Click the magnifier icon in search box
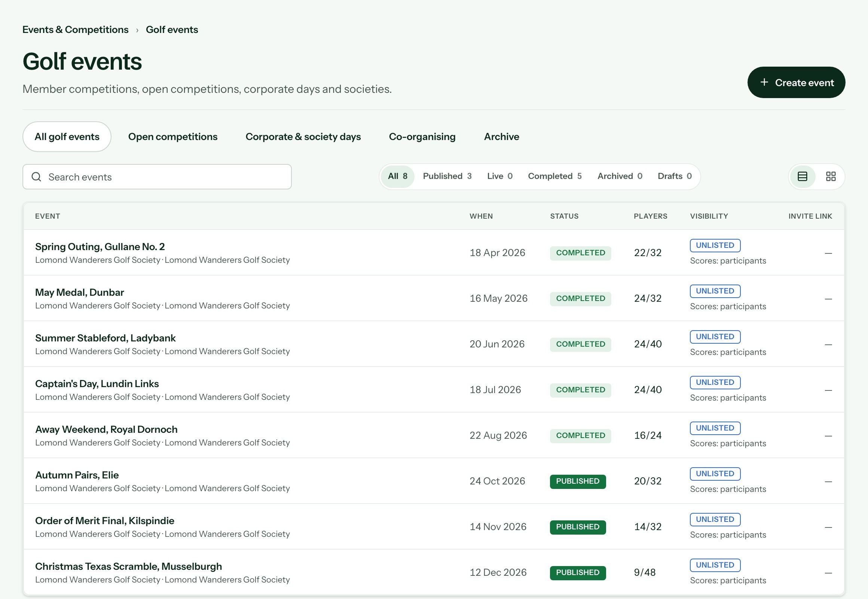This screenshot has height=599, width=868. 36,177
